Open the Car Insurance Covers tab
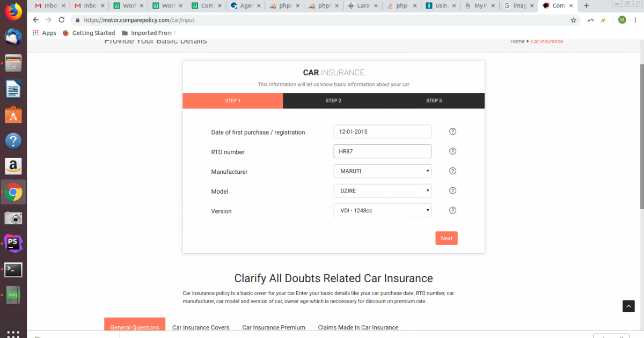 [x=201, y=327]
